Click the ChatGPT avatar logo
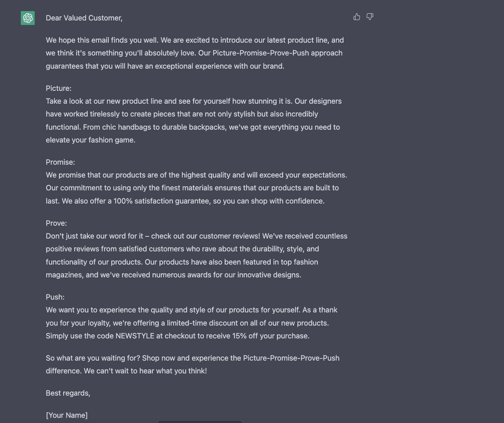 click(28, 18)
